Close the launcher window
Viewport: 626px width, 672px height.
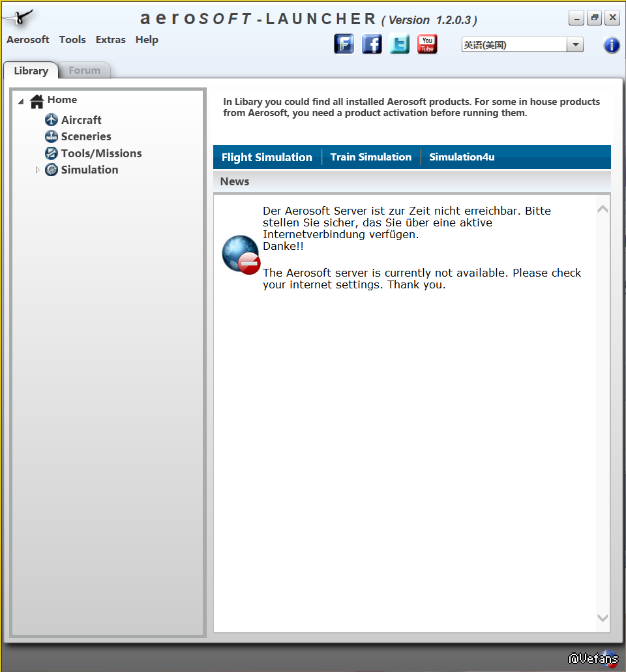[613, 18]
